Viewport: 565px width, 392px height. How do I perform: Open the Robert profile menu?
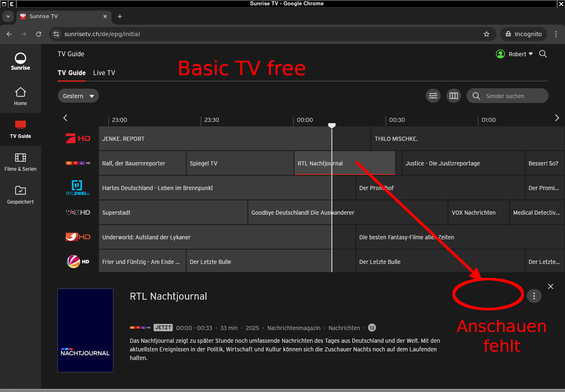(x=514, y=54)
